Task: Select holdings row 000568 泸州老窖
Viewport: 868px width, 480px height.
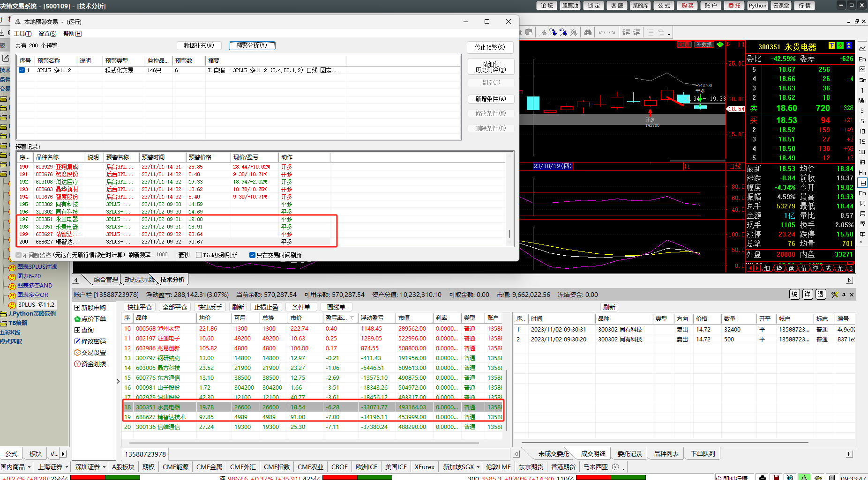Action: point(312,329)
